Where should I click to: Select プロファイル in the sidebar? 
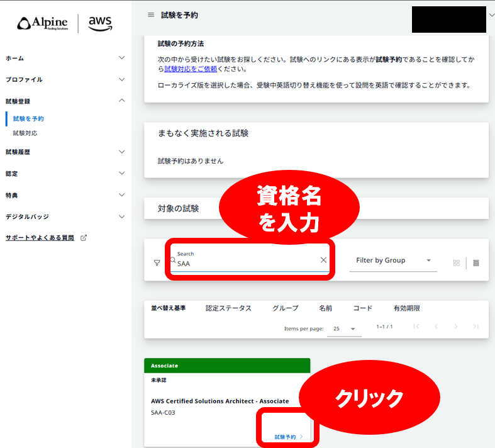coord(24,79)
